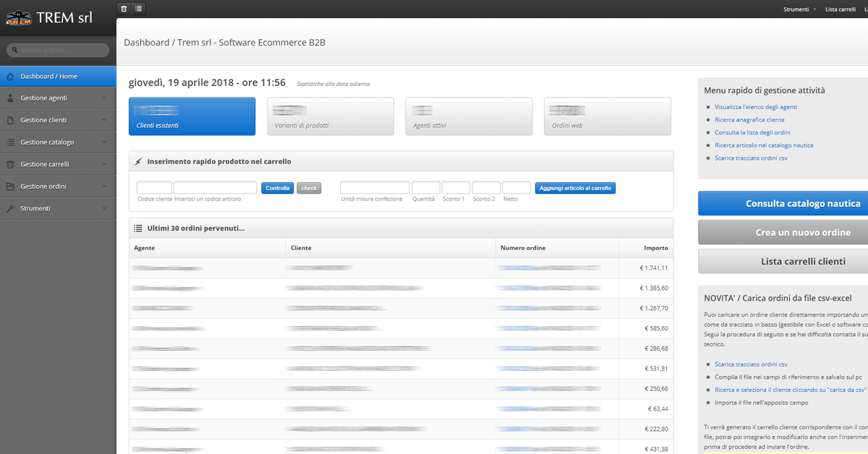Open Scarica tracciato ordini csv link under NOVITA'
Image resolution: width=868 pixels, height=454 pixels.
751,364
